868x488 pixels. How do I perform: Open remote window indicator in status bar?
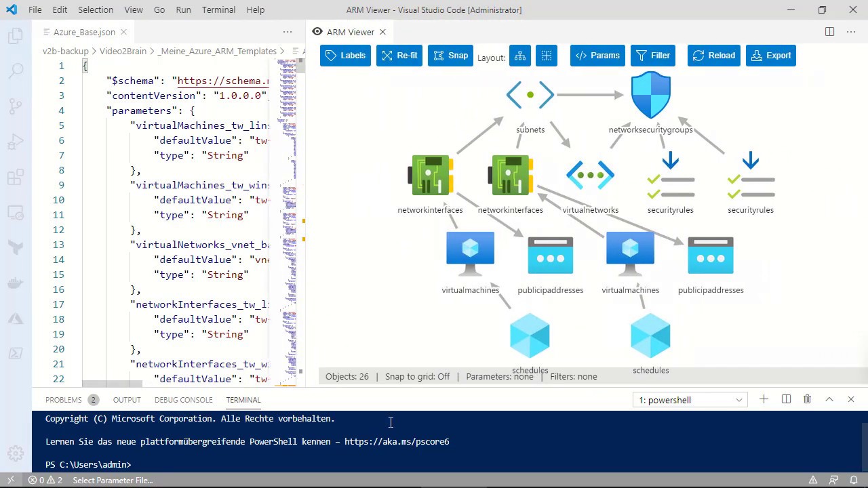[10, 480]
